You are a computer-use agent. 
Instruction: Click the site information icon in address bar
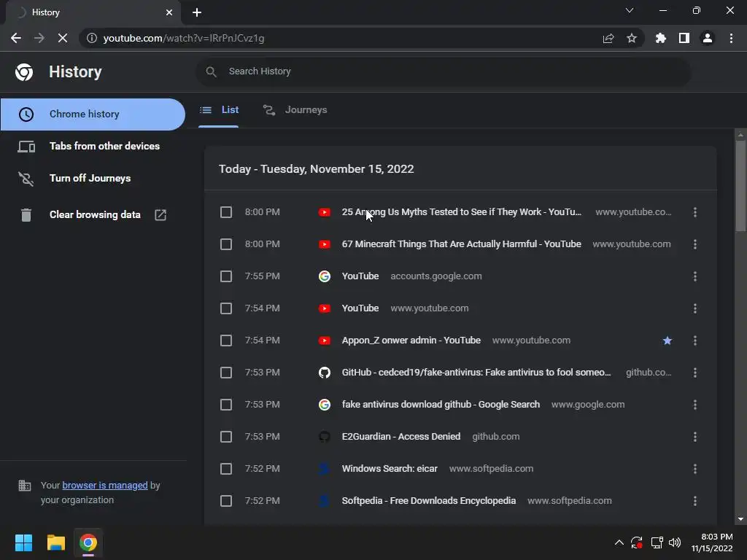click(x=91, y=38)
